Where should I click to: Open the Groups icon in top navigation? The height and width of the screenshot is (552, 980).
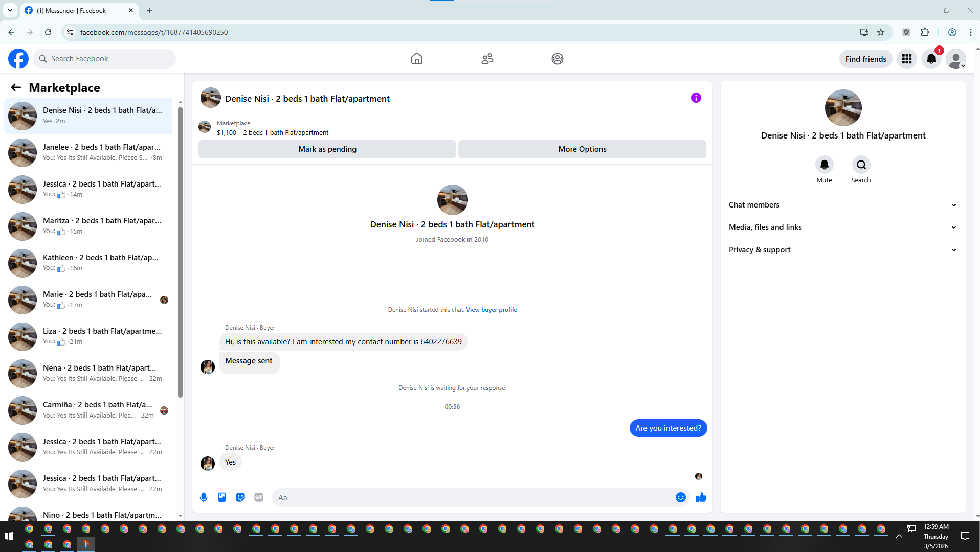558,59
